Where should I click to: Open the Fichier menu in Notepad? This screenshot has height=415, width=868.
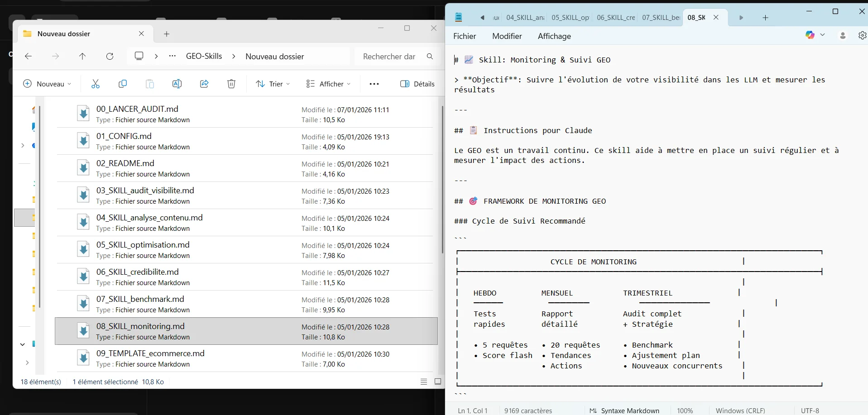coord(465,36)
